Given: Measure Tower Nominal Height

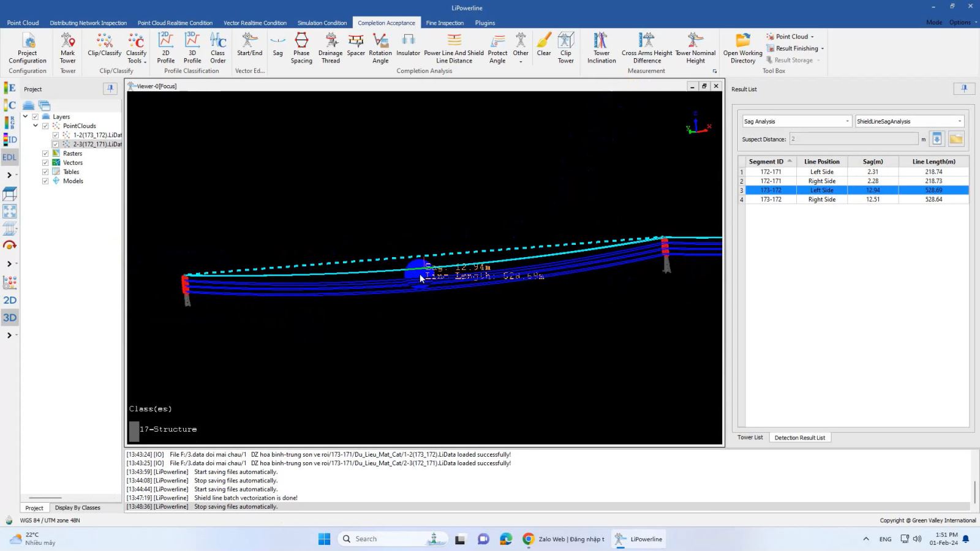Looking at the screenshot, I should 695,48.
